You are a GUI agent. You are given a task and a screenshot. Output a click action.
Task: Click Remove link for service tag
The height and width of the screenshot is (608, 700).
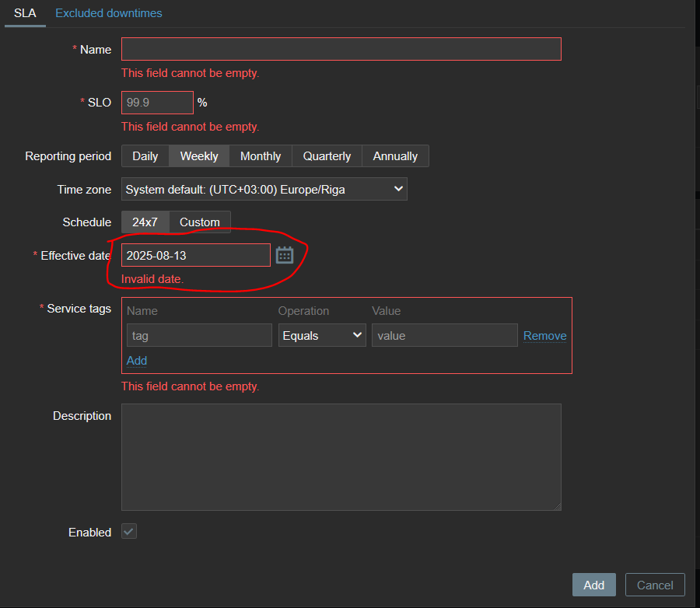(x=544, y=336)
